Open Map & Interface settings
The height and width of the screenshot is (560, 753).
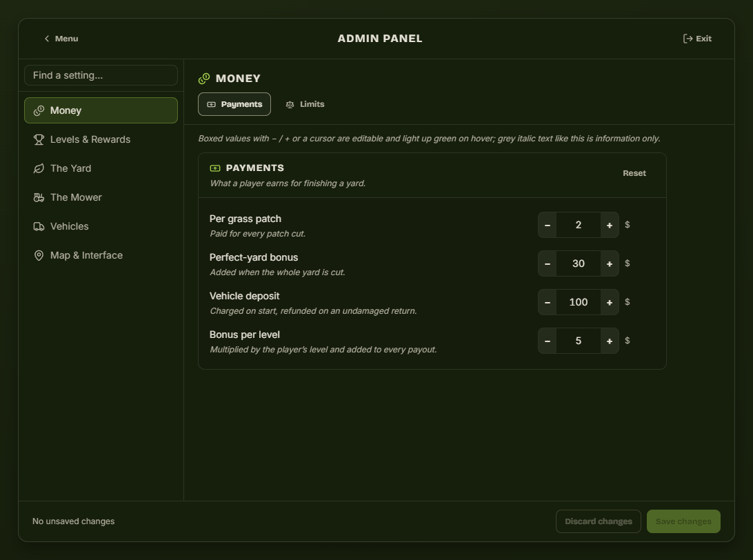click(101, 255)
